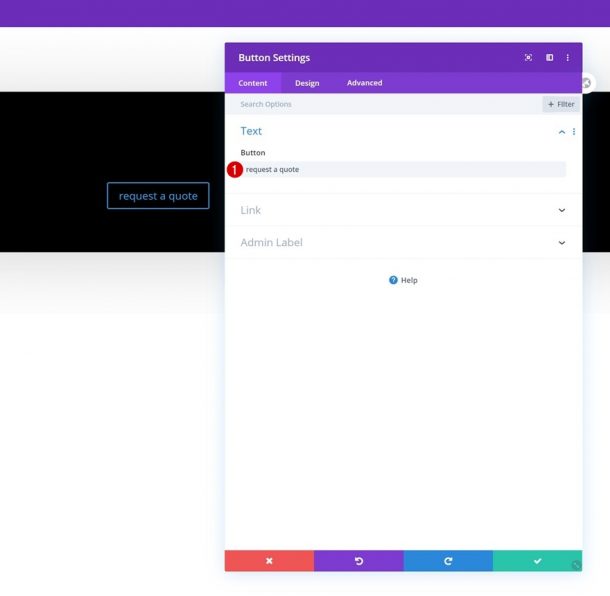Viewport: 610px width, 596px height.
Task: Redo change in settings footer
Action: click(448, 561)
